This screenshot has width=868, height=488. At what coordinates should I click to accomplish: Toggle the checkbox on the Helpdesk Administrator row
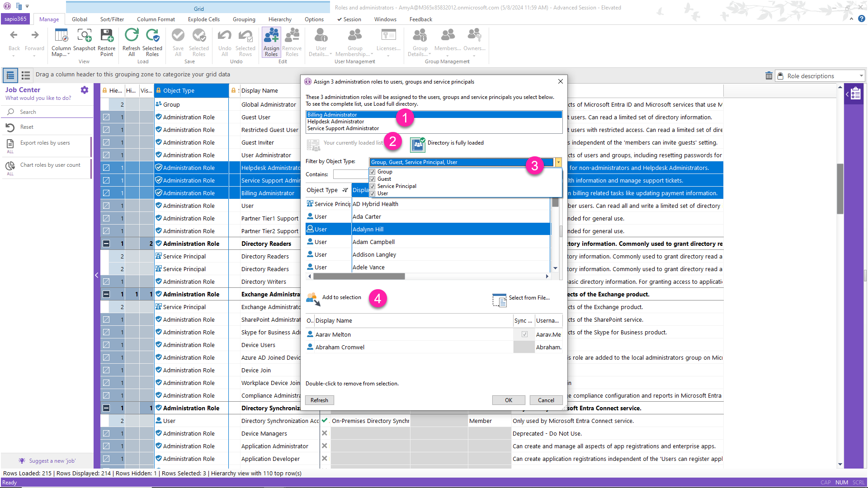106,168
